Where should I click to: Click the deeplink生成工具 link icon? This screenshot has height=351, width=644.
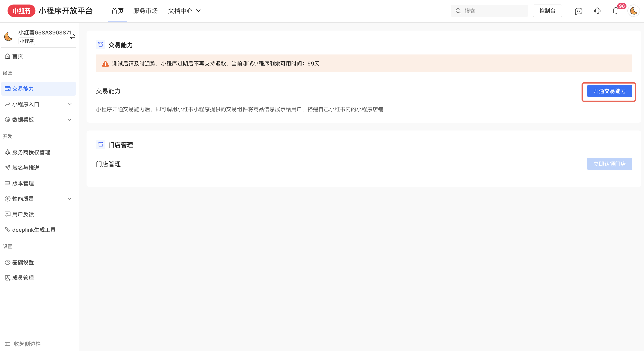(8, 230)
